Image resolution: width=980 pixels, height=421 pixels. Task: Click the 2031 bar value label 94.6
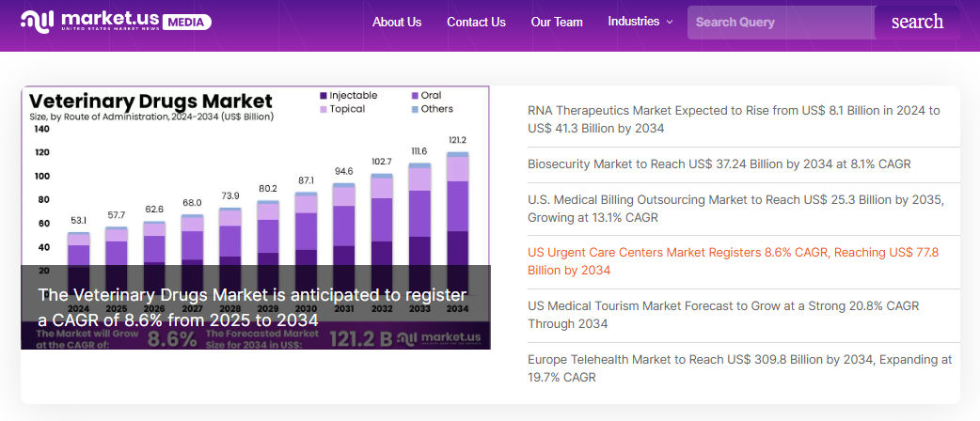point(343,171)
